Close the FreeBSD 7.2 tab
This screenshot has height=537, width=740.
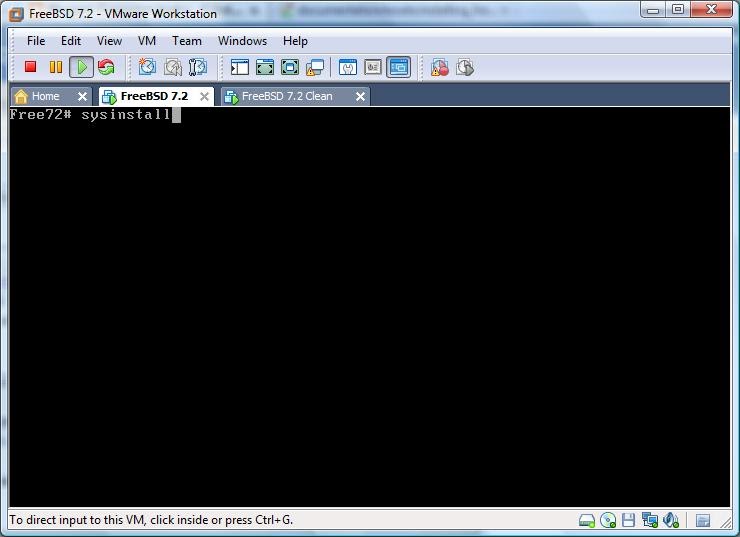coord(204,96)
